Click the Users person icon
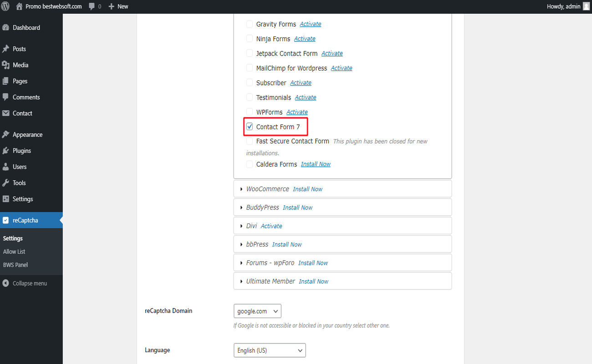This screenshot has width=592, height=364. coord(6,167)
